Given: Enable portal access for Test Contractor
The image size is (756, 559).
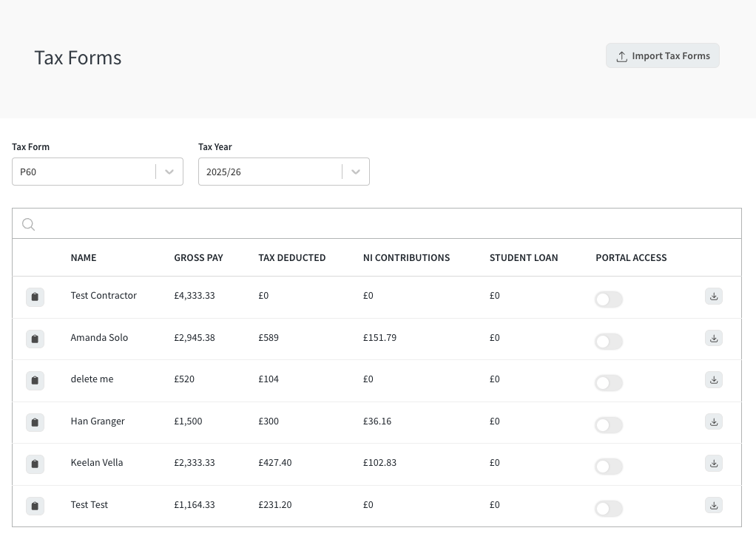Looking at the screenshot, I should click(609, 299).
